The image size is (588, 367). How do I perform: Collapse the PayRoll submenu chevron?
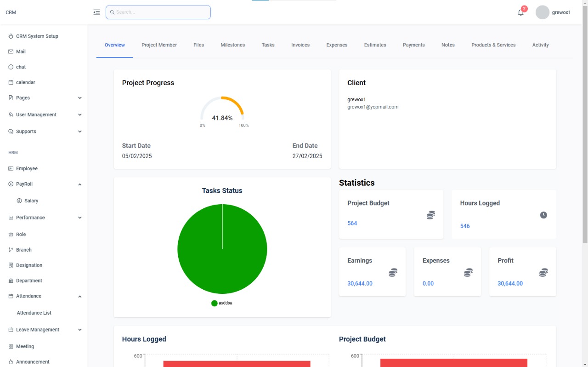(x=80, y=184)
